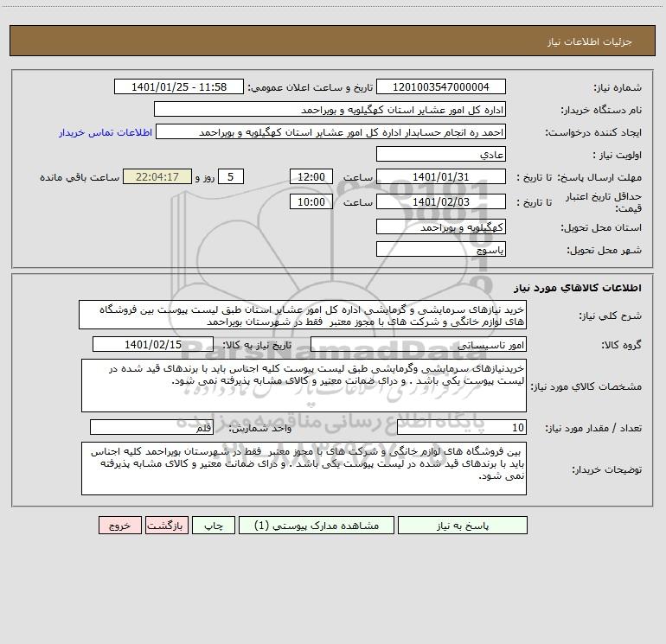Click the توضیحات خریدار text box
The width and height of the screenshot is (666, 644).
point(304,469)
